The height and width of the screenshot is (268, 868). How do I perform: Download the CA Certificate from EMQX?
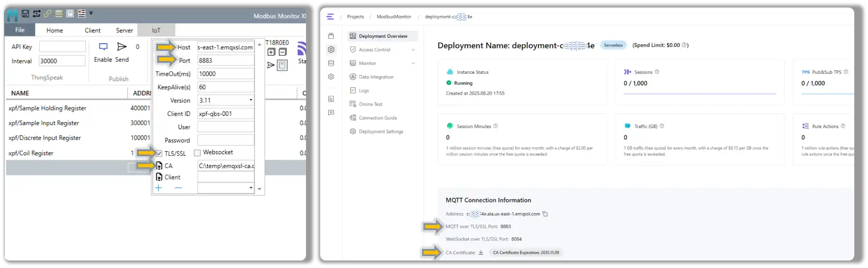pyautogui.click(x=481, y=253)
